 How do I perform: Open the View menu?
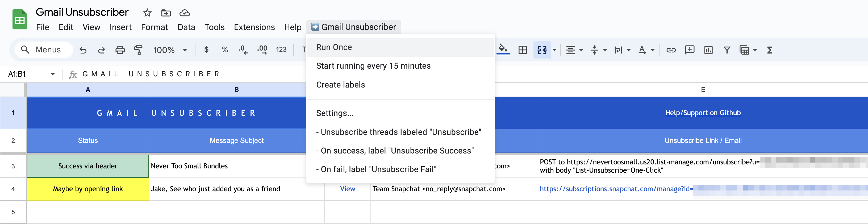[x=91, y=27]
